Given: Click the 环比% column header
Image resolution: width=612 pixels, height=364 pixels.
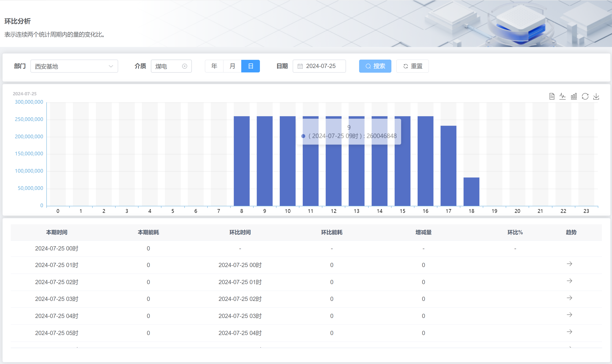Looking at the screenshot, I should [x=515, y=232].
